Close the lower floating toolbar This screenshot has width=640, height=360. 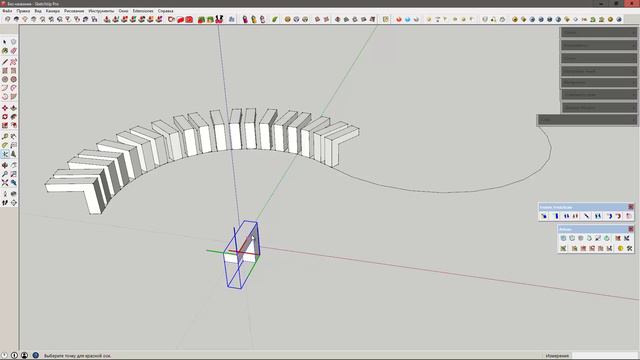point(631,229)
